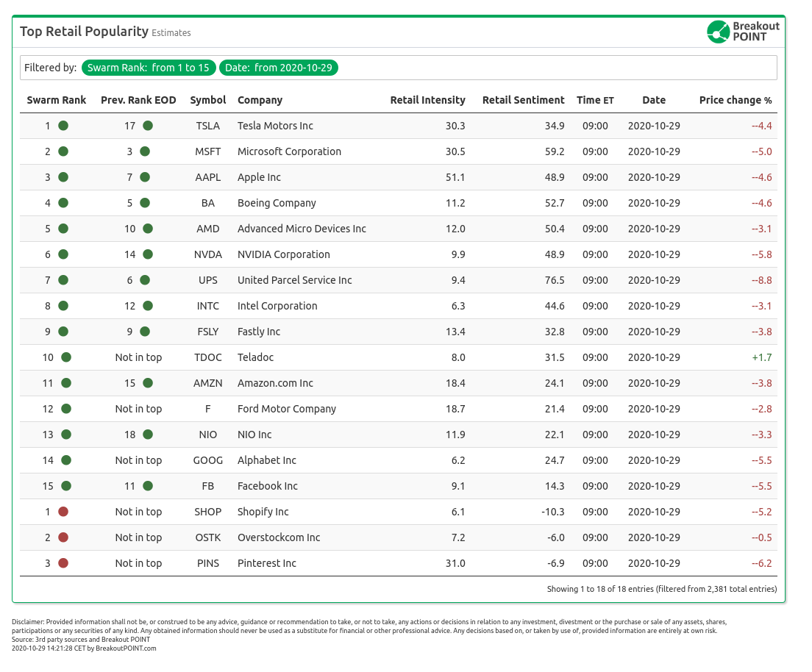
Task: Click red dot in Overstockcom row
Action: (63, 537)
